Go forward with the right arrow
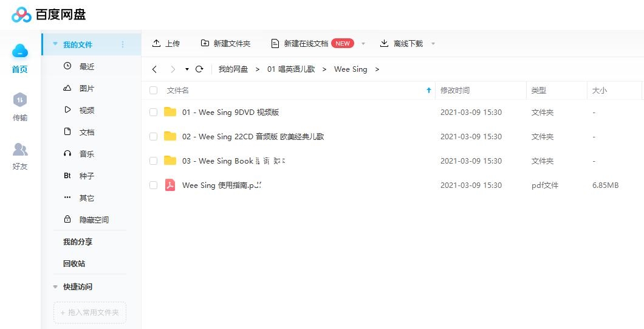This screenshot has height=329, width=644. (x=173, y=69)
